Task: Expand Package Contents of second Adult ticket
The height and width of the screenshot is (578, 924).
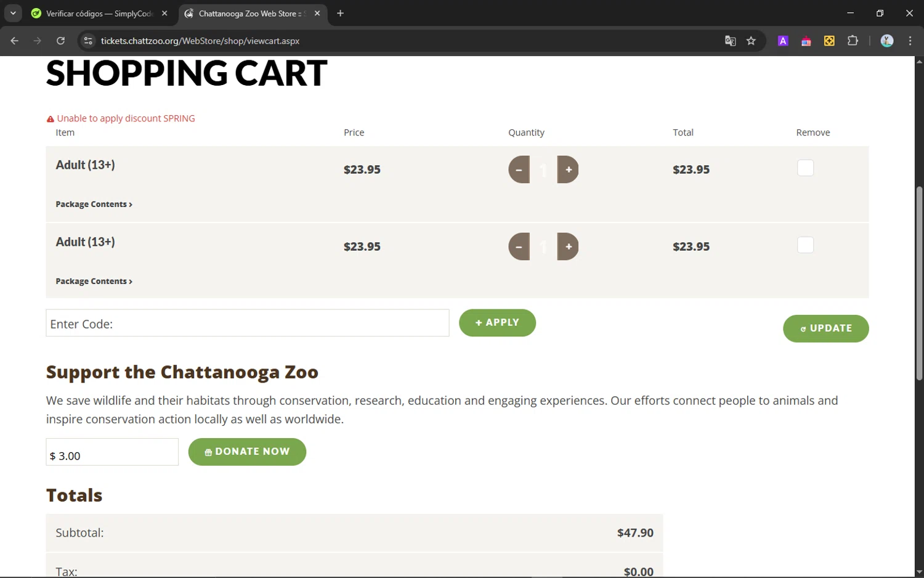Action: click(x=94, y=281)
